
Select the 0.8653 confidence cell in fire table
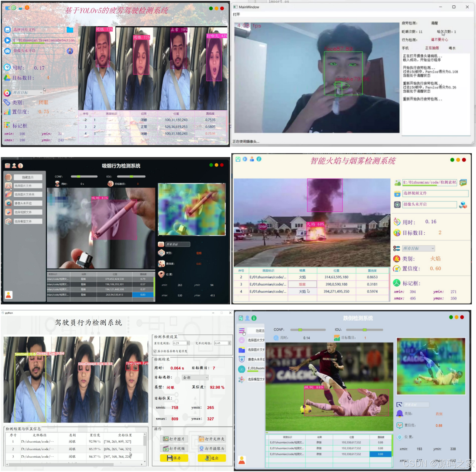372,277
